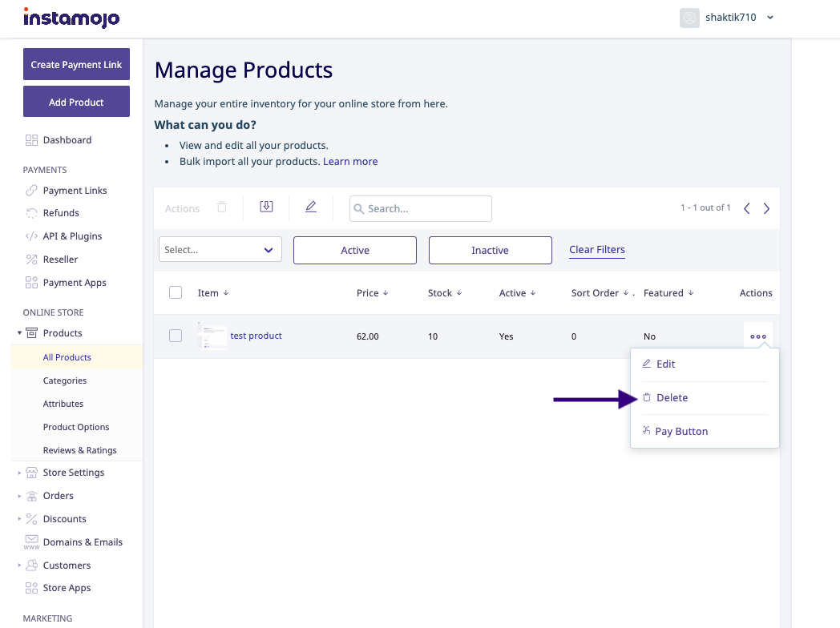Go to Refunds page

click(61, 212)
